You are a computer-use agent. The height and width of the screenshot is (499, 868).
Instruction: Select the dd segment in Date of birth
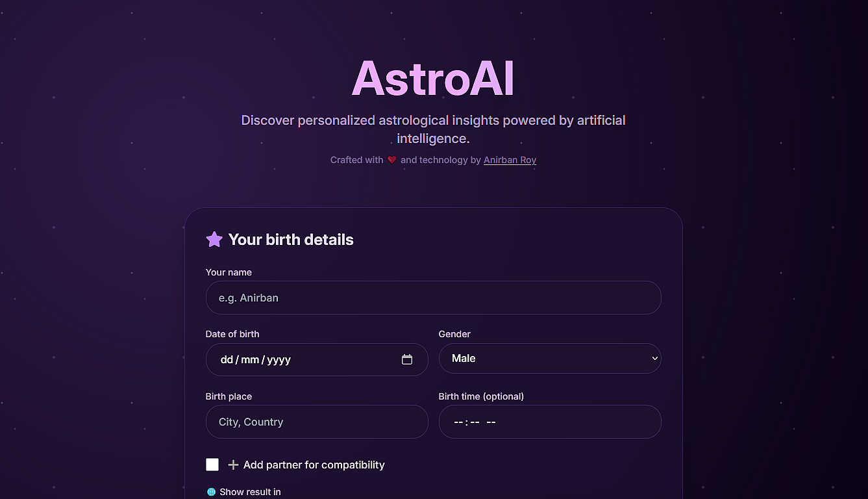227,359
